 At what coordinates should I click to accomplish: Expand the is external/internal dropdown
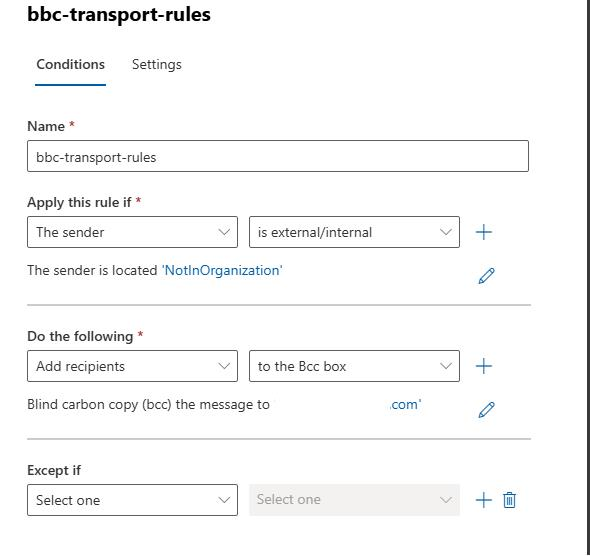click(354, 232)
